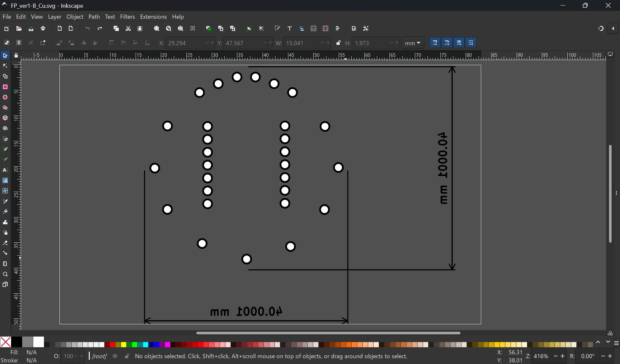Decrease rotation value with minus
The height and width of the screenshot is (364, 620).
603,356
